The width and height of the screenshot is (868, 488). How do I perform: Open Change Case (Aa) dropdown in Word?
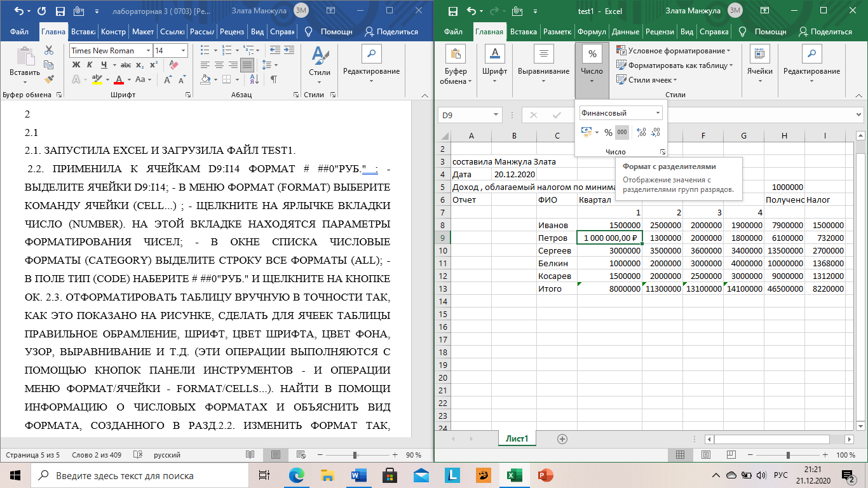coord(144,79)
